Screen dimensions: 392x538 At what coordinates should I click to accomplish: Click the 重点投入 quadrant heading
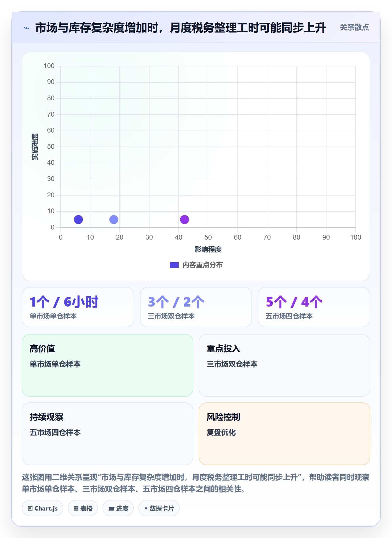pos(223,349)
